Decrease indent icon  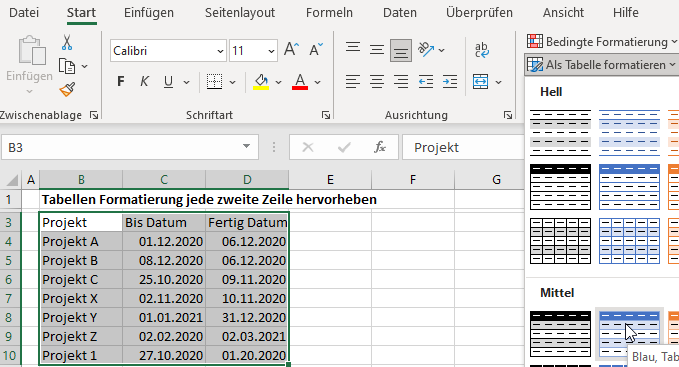tap(426, 81)
